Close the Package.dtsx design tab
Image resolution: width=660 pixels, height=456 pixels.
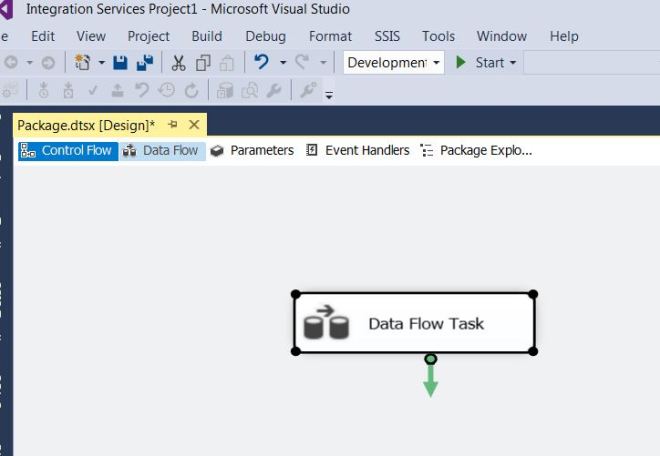click(x=194, y=125)
